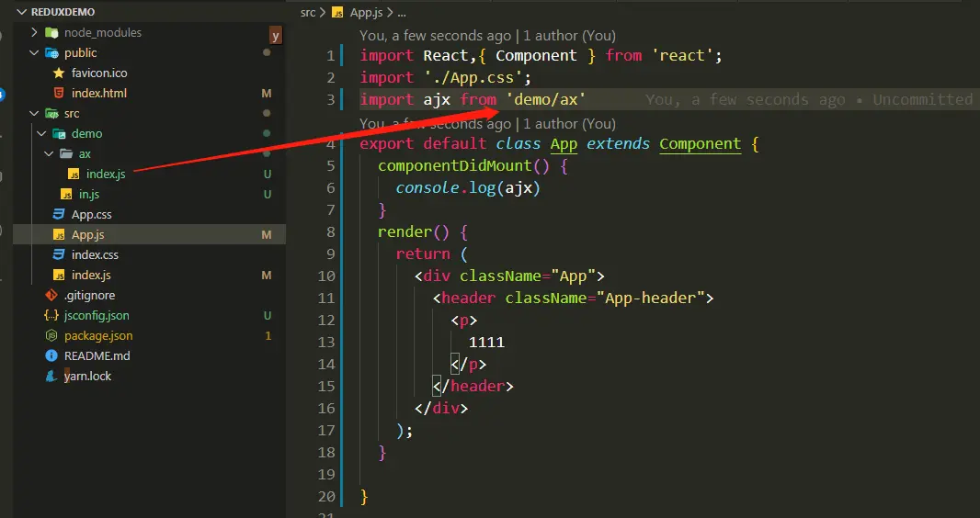Click the 1111 text on line 13
The width and height of the screenshot is (980, 518).
486,343
